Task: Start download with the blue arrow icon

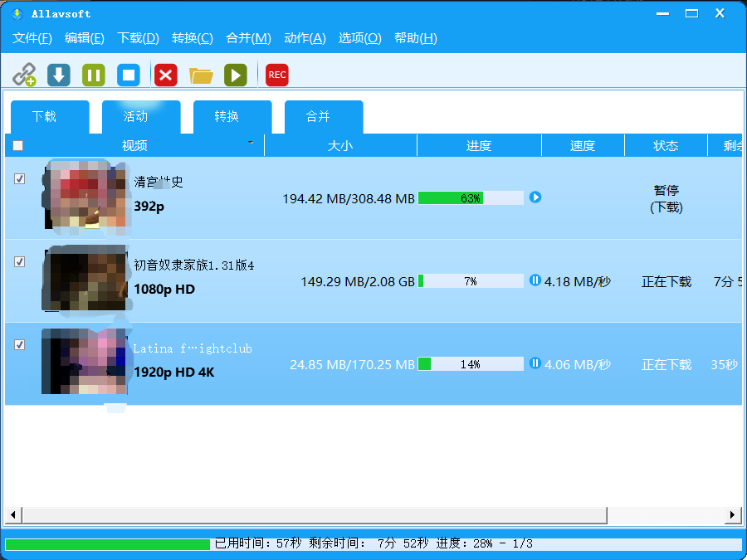Action: coord(59,75)
